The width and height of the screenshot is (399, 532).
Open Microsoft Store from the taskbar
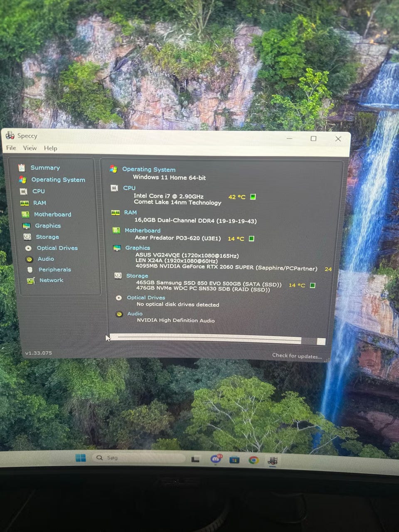click(x=234, y=460)
